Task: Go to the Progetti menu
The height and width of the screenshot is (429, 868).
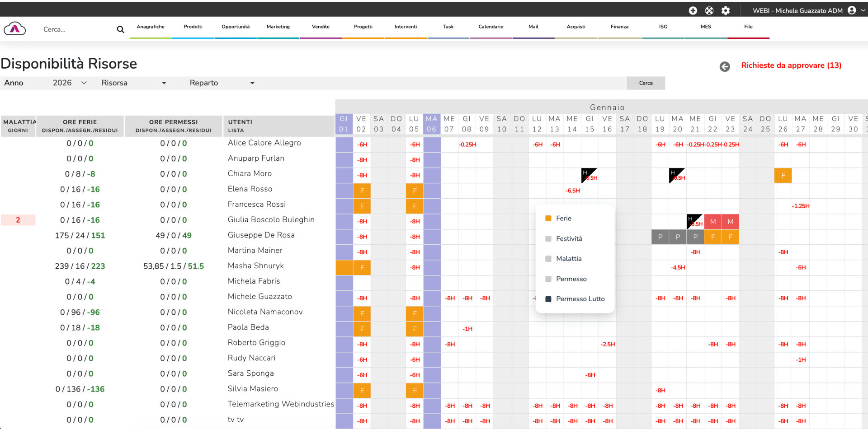Action: [363, 27]
